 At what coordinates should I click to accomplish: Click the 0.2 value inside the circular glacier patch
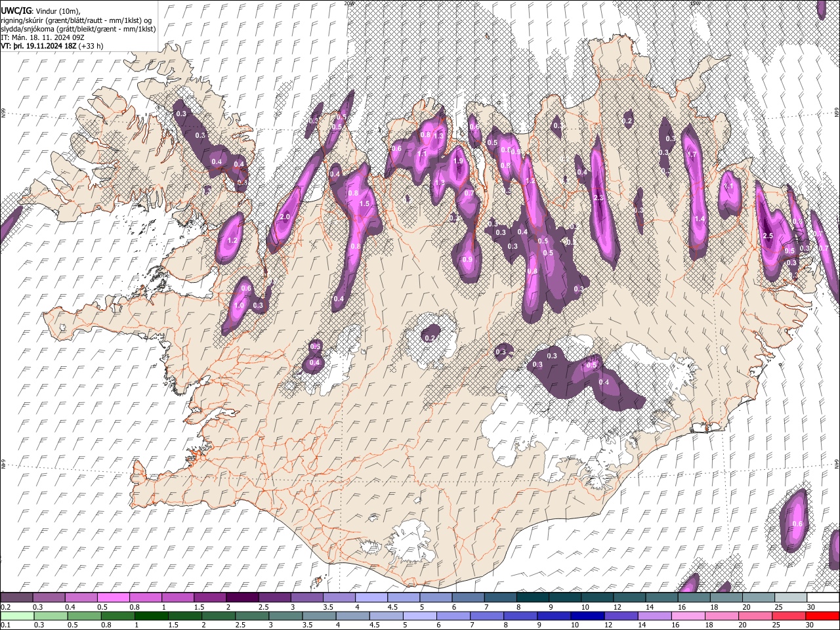430,338
